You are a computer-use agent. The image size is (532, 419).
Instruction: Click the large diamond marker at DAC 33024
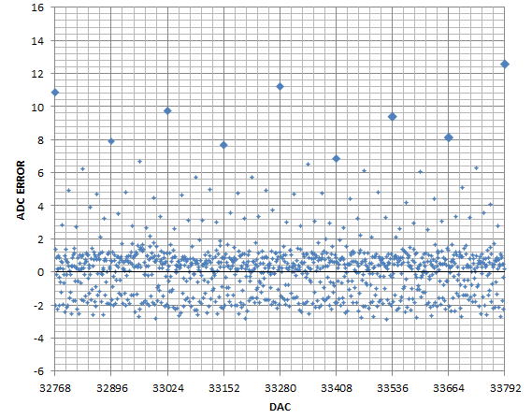(167, 111)
